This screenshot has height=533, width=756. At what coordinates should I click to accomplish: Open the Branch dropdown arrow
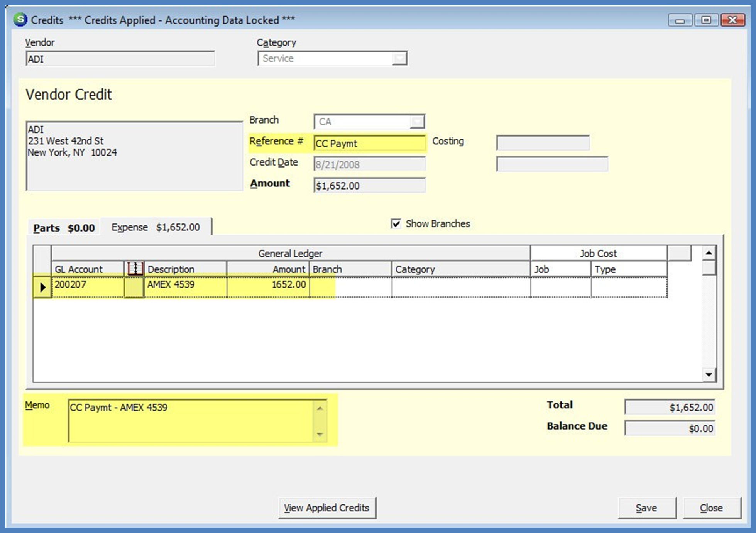(417, 122)
